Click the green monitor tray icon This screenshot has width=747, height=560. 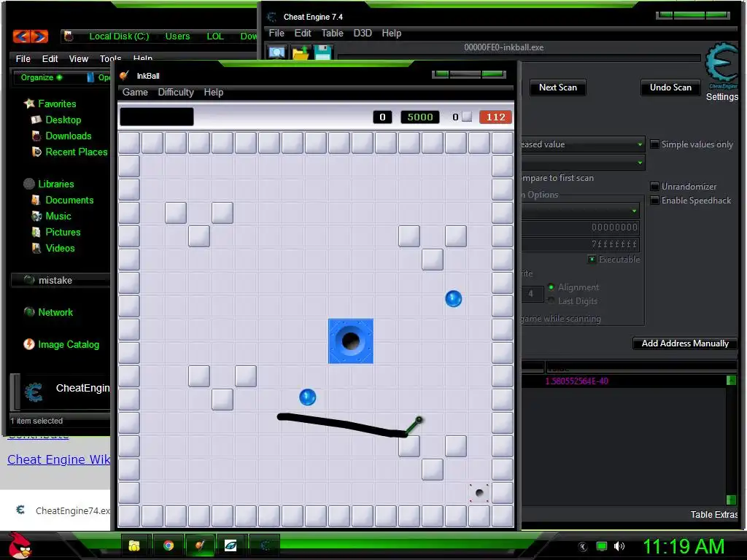(x=602, y=546)
